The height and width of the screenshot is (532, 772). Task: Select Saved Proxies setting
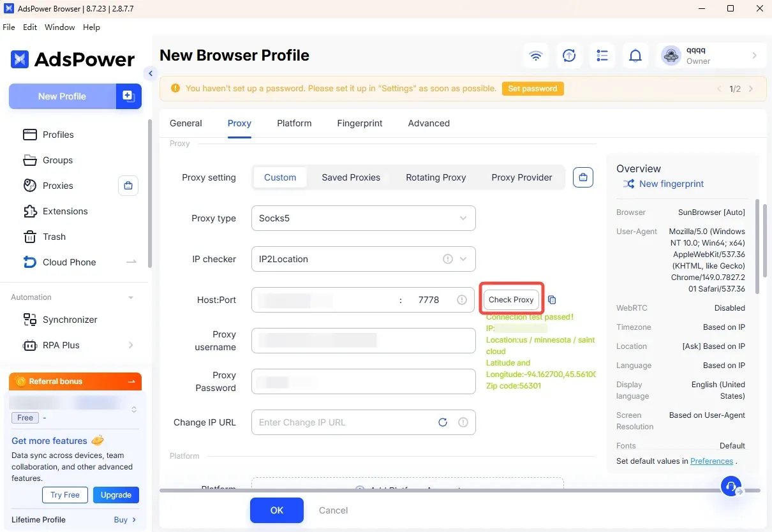pos(351,177)
